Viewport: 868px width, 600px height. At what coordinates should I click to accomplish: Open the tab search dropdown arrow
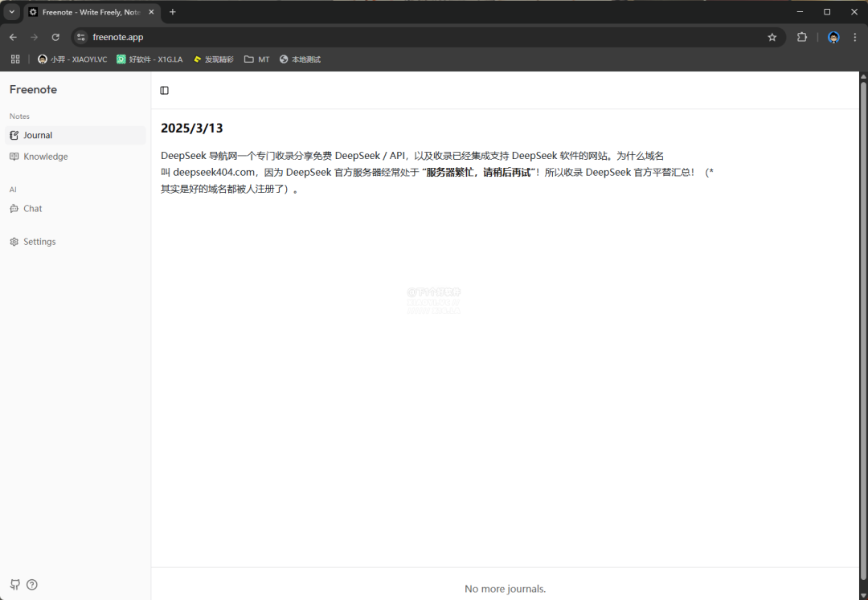11,11
